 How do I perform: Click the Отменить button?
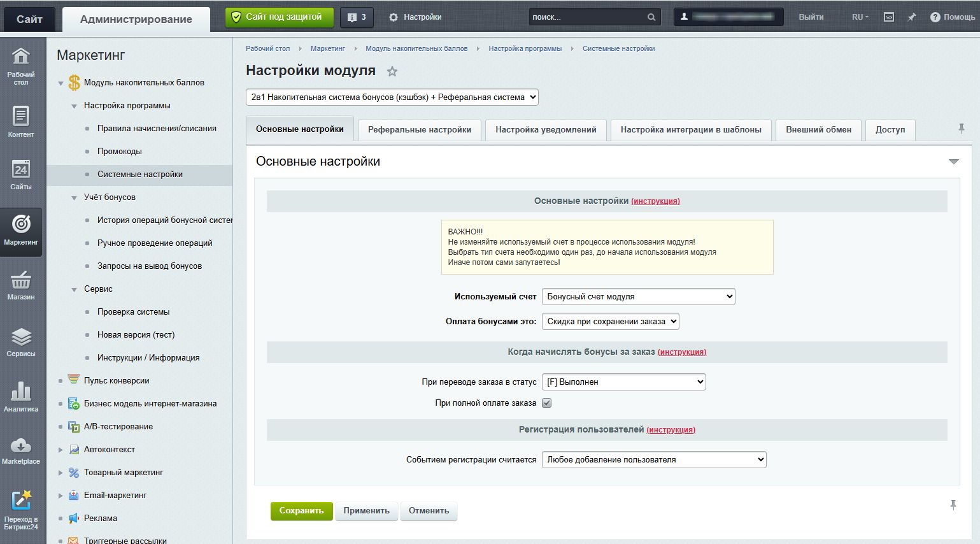[x=429, y=511]
